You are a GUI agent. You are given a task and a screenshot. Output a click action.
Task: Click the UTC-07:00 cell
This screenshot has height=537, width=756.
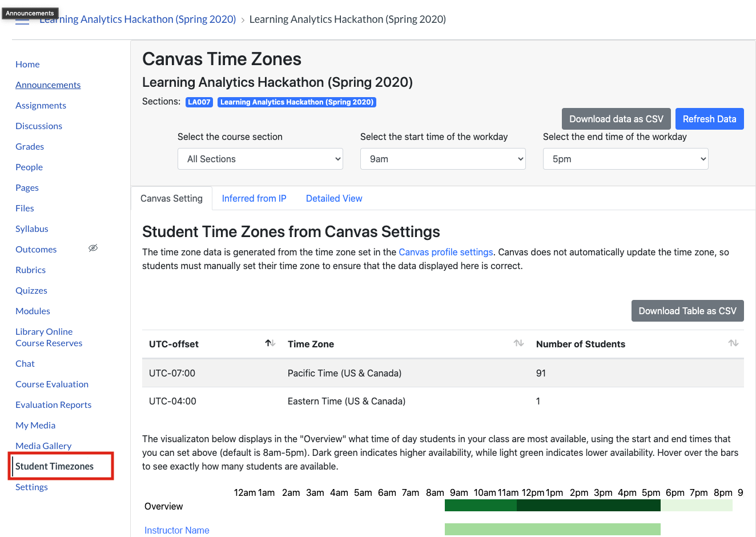click(x=172, y=373)
